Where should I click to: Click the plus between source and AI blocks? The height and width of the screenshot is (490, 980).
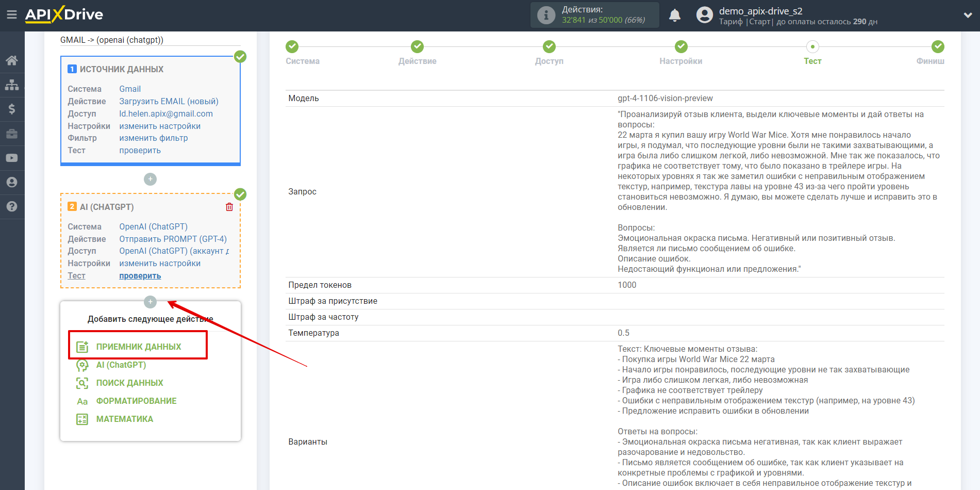[x=150, y=179]
